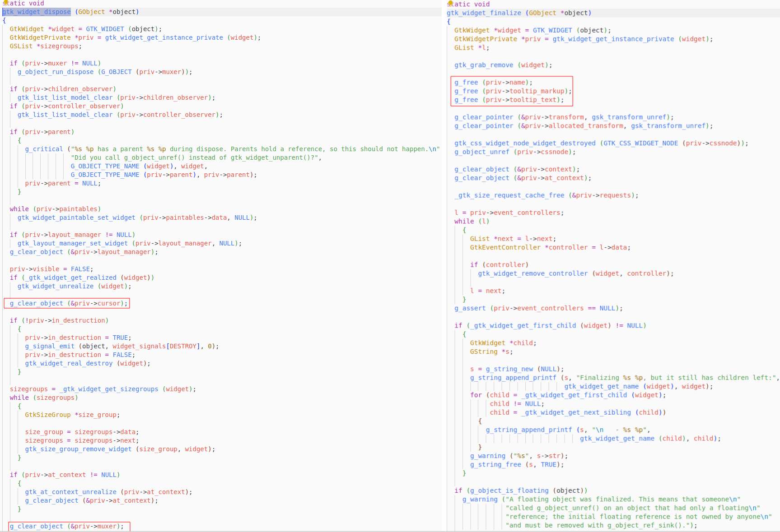The height and width of the screenshot is (532, 780).
Task: Click the 'l = next;' statement
Action: pos(487,291)
